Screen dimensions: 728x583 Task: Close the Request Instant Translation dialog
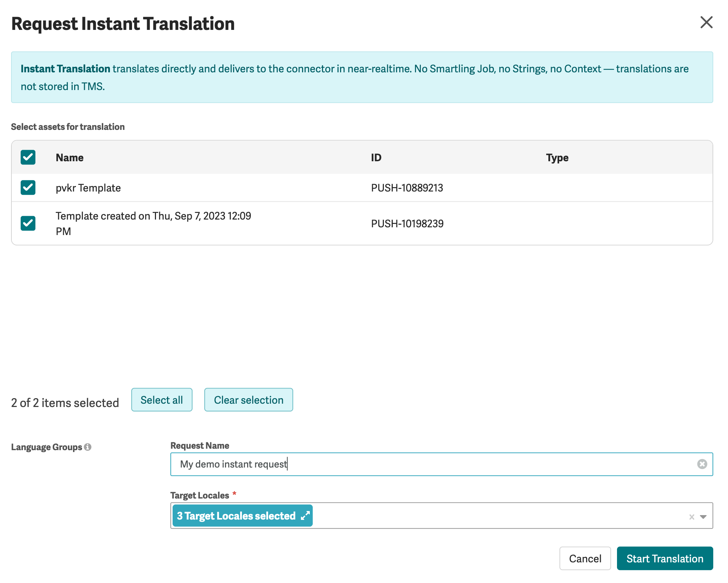pos(706,23)
